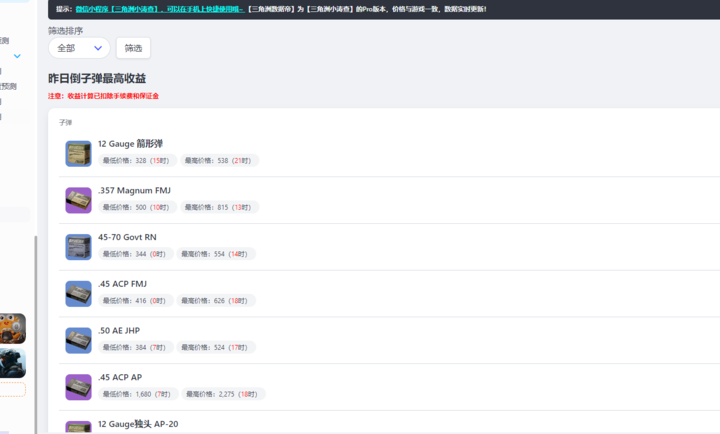Viewport: 720px width, 434px height.
Task: Click the 12 Gauge独头 AP-20 ammo icon
Action: 78,427
